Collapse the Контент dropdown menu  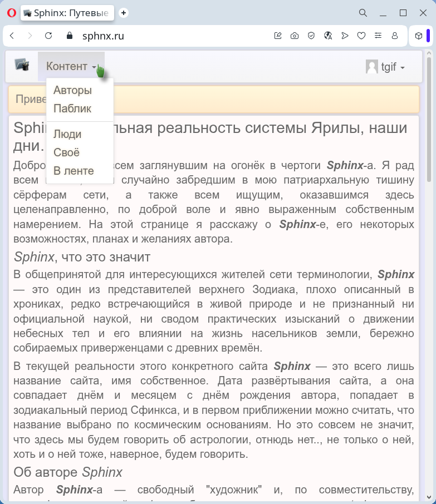(x=71, y=67)
